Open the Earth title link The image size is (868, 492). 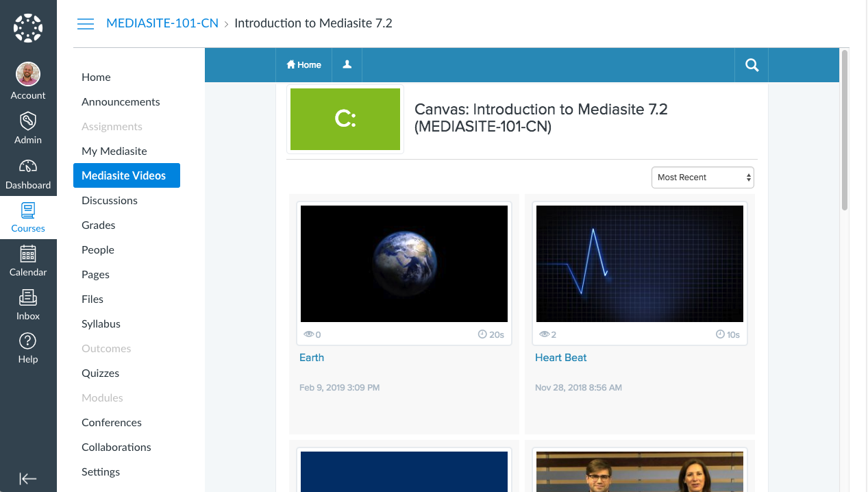pyautogui.click(x=312, y=358)
